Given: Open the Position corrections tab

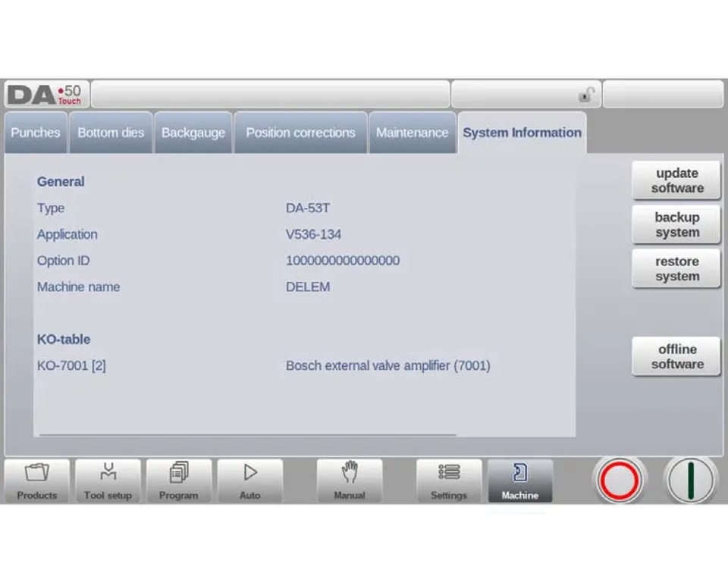Looking at the screenshot, I should [300, 133].
